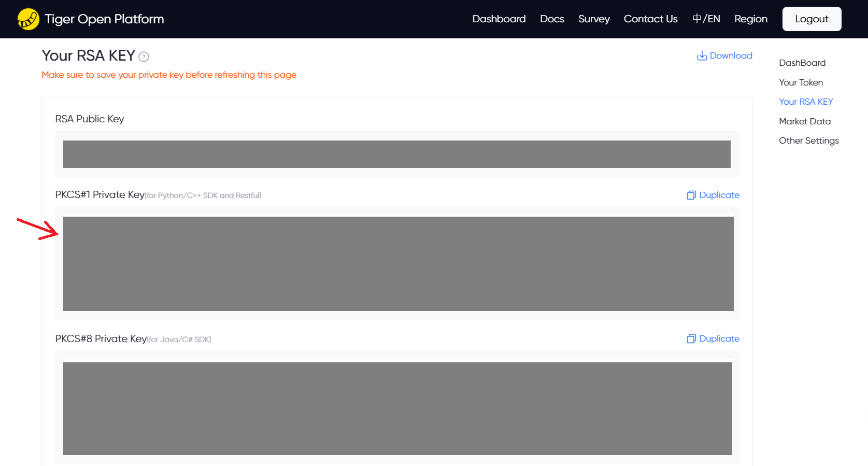Click the Tiger logo icon
The image size is (868, 466).
click(29, 19)
